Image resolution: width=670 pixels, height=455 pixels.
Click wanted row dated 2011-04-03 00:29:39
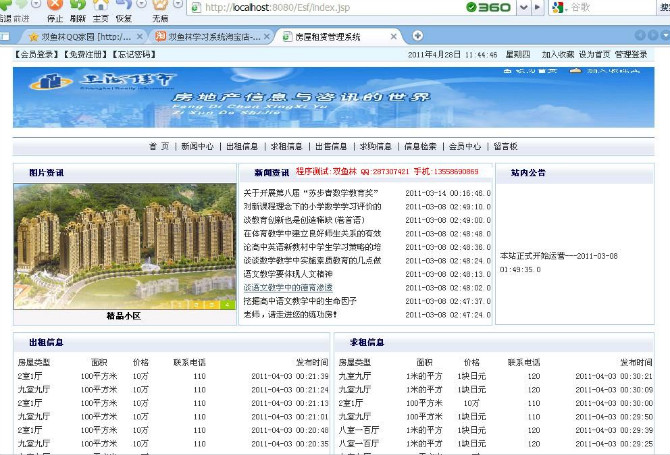point(495,430)
